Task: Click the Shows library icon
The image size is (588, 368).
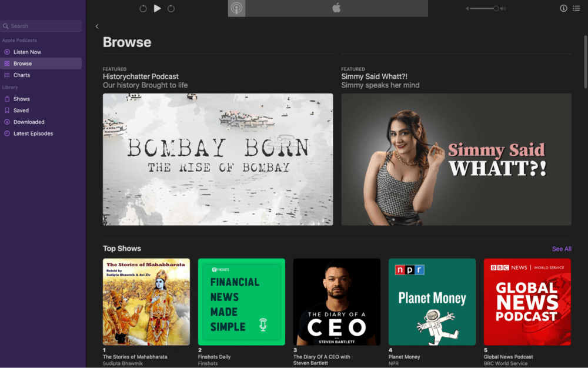Action: pyautogui.click(x=6, y=99)
